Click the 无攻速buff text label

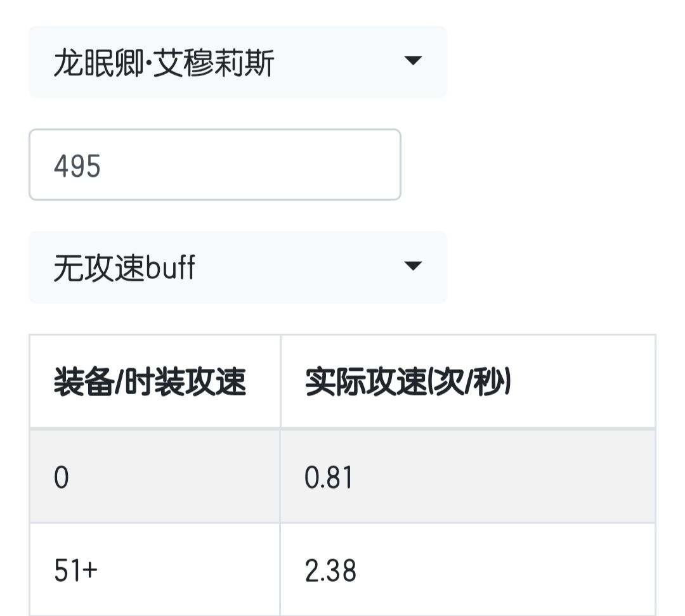tap(124, 269)
